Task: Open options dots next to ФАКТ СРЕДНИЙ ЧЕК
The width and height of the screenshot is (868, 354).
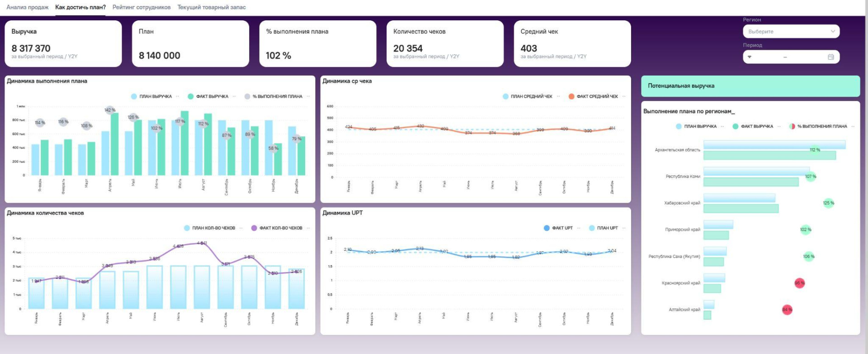Action: (624, 96)
